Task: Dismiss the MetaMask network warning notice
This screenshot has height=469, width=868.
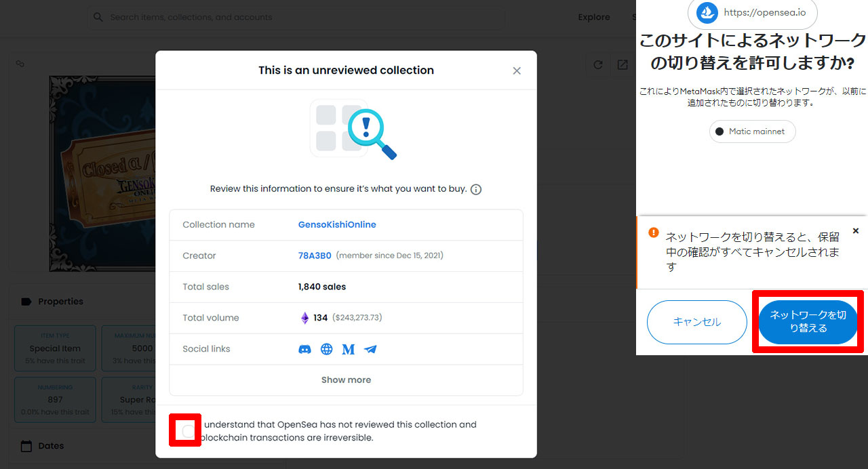Action: tap(855, 231)
